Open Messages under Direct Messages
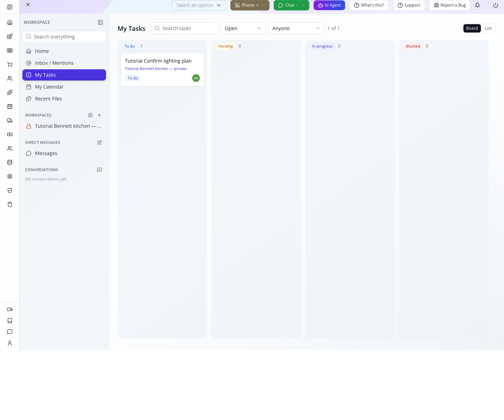504x420 pixels. [x=64, y=153]
